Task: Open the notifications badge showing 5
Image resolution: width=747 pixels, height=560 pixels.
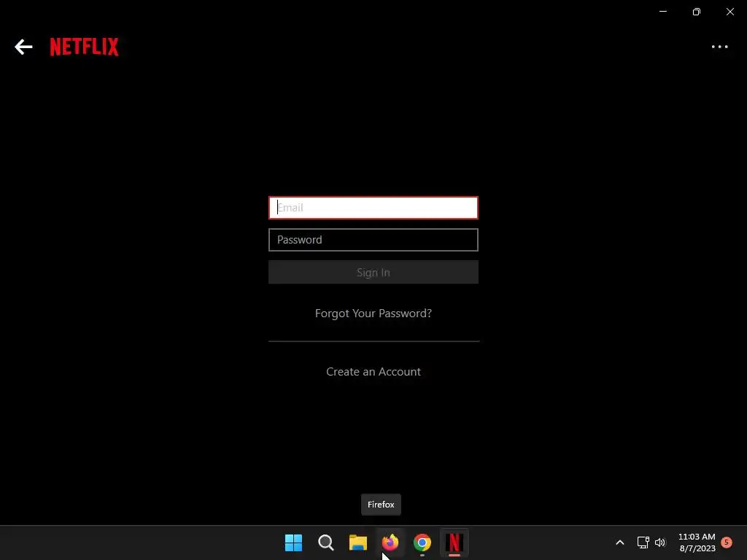Action: pos(727,542)
